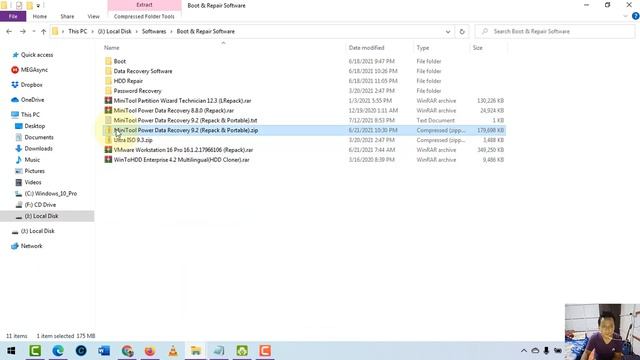Open Videos in the sidebar
The height and width of the screenshot is (360, 640).
point(33,182)
